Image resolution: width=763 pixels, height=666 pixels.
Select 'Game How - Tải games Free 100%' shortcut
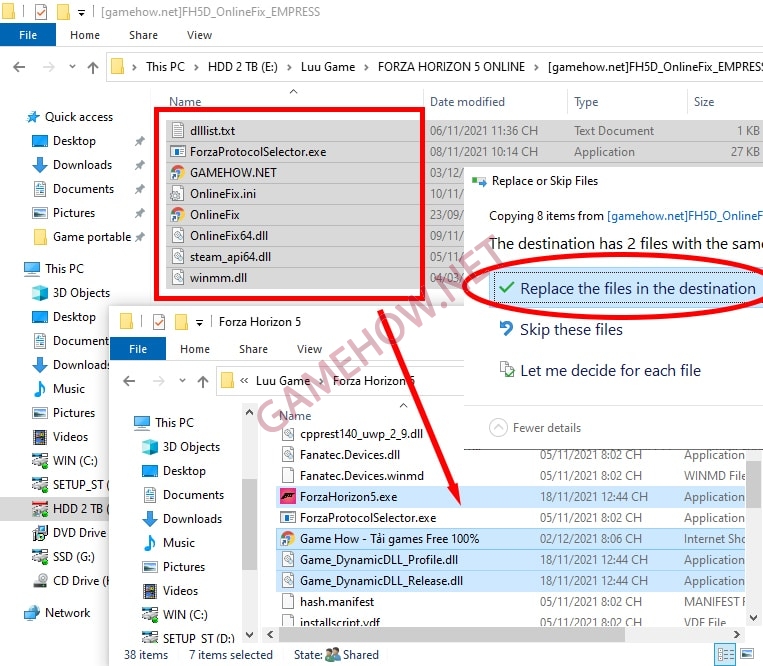(x=510, y=539)
